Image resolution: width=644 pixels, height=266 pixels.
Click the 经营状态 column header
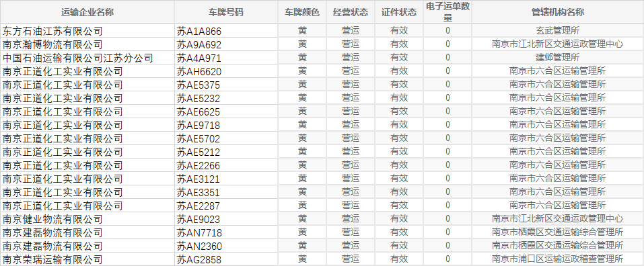coord(351,12)
